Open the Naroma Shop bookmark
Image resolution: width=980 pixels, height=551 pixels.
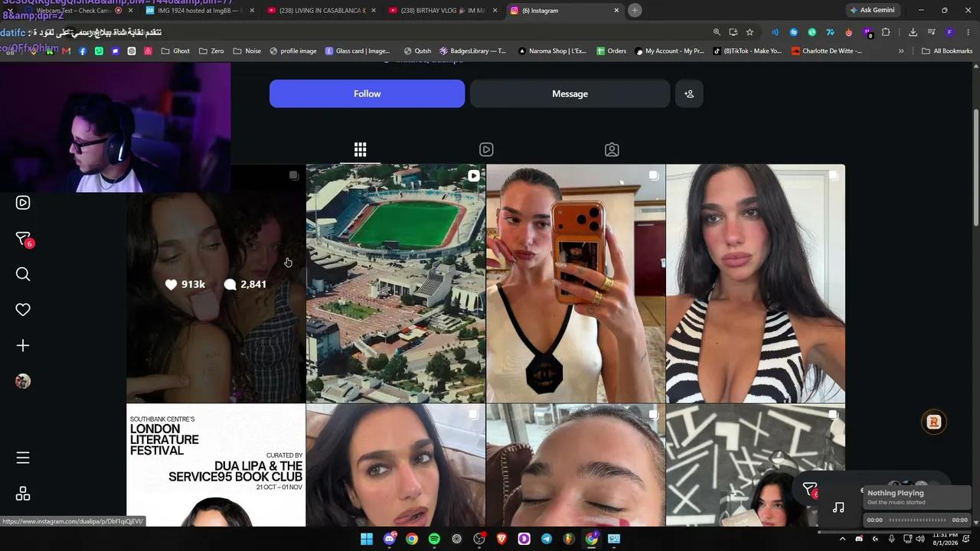click(x=552, y=51)
